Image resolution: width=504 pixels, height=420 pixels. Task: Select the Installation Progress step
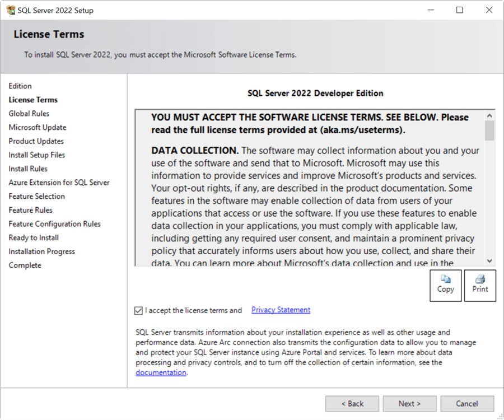[x=41, y=251]
